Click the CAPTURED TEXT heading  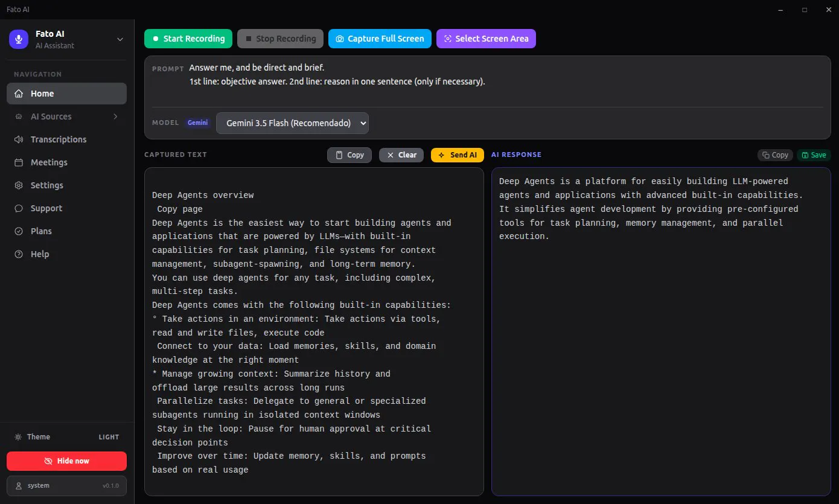point(176,155)
